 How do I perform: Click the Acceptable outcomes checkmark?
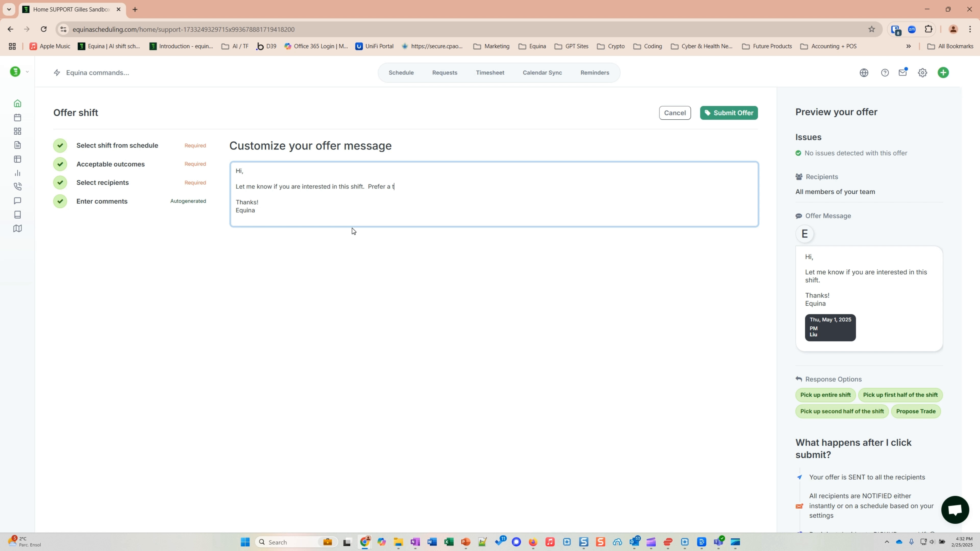pos(60,164)
